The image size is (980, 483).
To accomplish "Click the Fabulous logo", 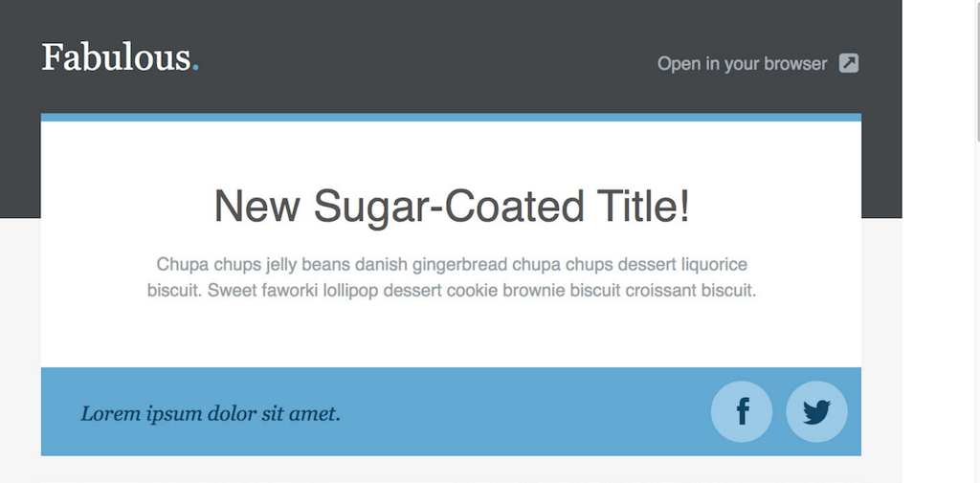I will click(120, 57).
